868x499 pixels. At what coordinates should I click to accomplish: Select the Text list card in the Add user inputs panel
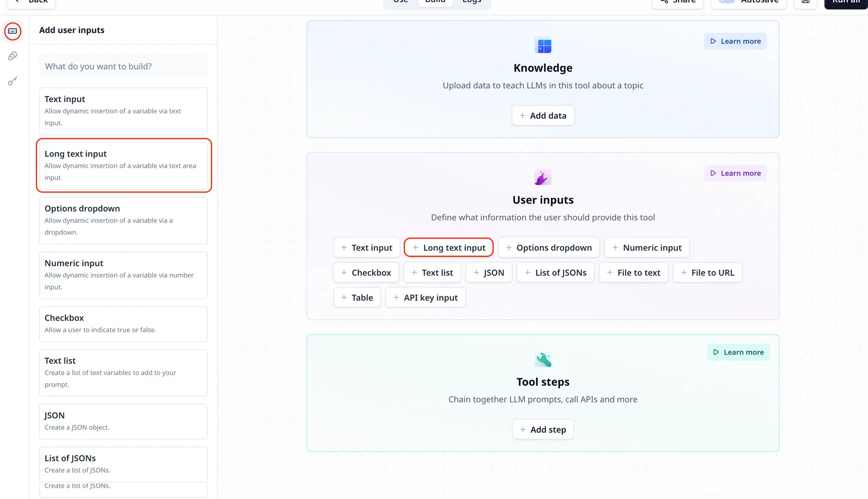(123, 372)
